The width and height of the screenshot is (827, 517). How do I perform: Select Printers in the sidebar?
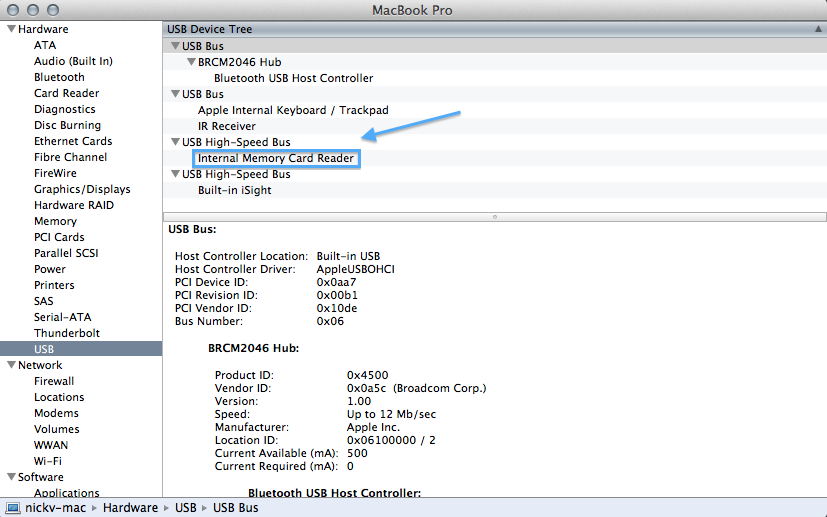point(54,285)
